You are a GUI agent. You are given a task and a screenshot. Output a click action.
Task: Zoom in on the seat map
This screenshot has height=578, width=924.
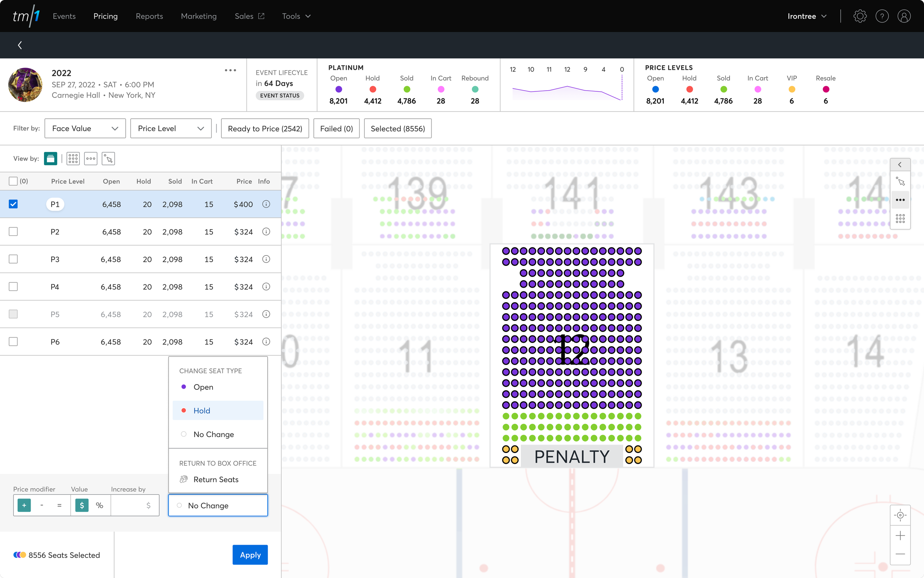[900, 535]
